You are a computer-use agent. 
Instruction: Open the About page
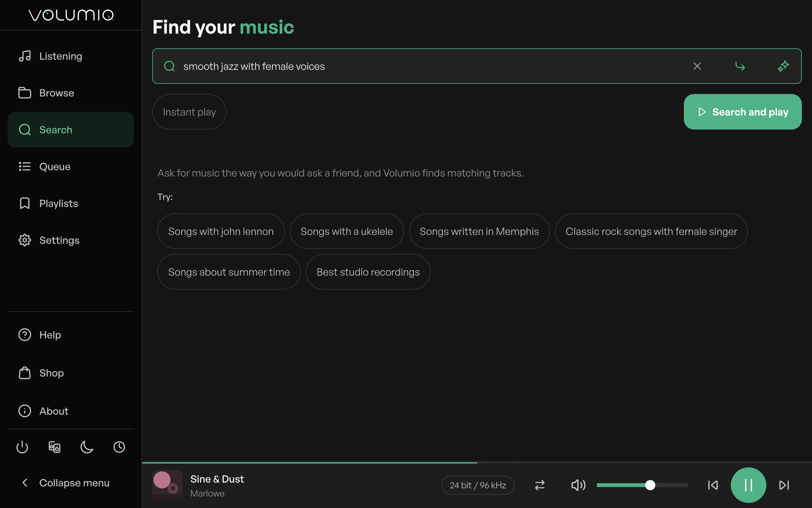(70, 411)
